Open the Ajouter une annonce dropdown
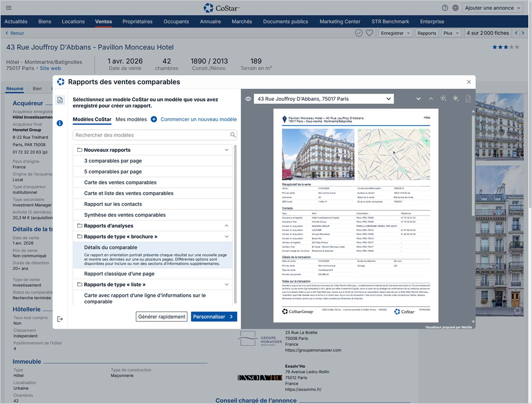 pos(493,8)
